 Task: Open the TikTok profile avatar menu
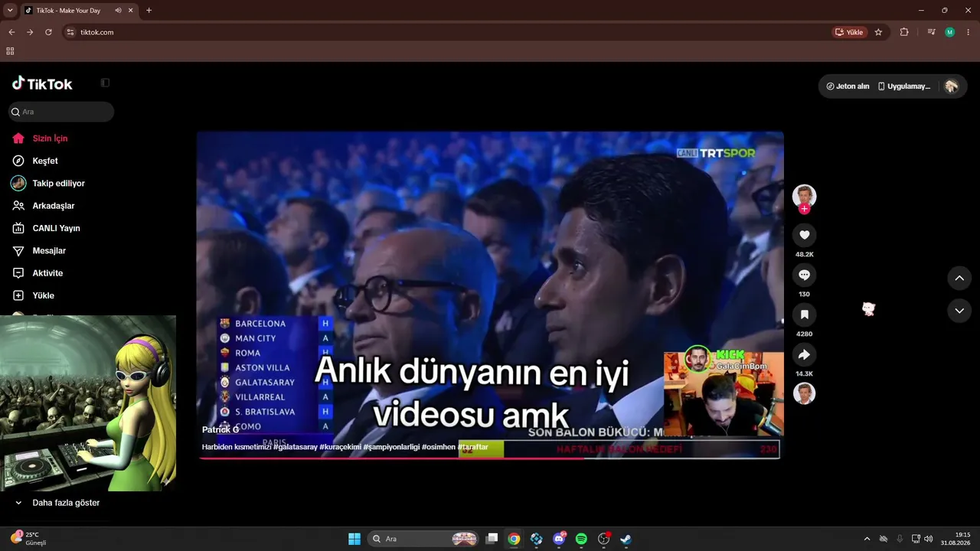point(952,86)
